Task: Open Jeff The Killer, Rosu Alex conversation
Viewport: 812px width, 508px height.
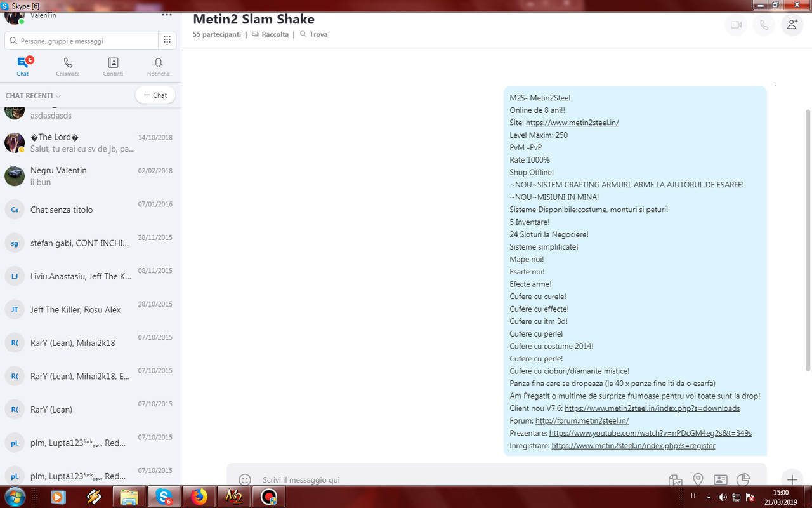Action: [90, 310]
